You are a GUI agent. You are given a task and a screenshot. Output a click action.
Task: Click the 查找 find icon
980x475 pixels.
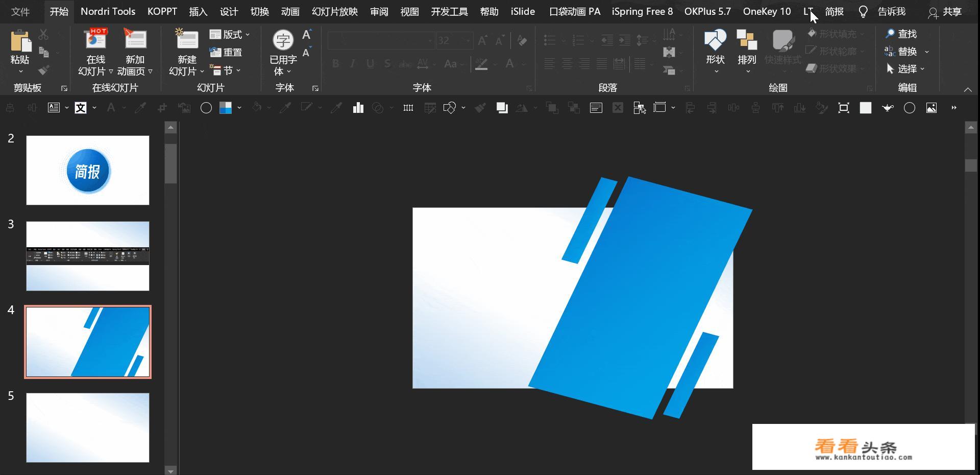890,34
